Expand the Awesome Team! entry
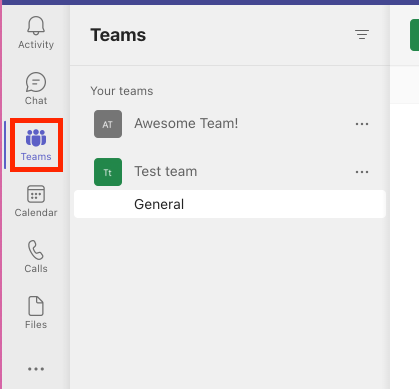419x389 pixels. (x=186, y=124)
